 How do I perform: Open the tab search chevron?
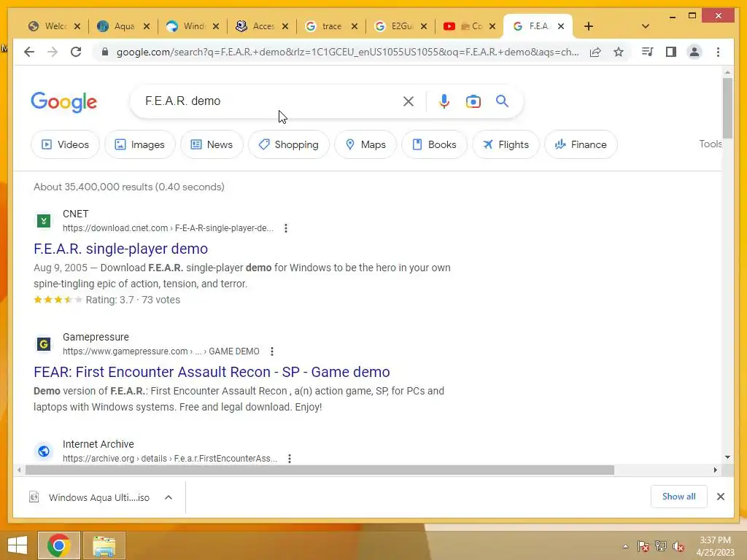[x=646, y=26]
